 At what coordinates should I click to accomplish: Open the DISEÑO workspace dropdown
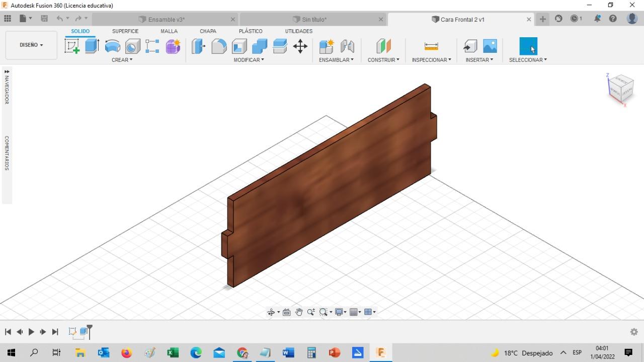click(x=31, y=45)
